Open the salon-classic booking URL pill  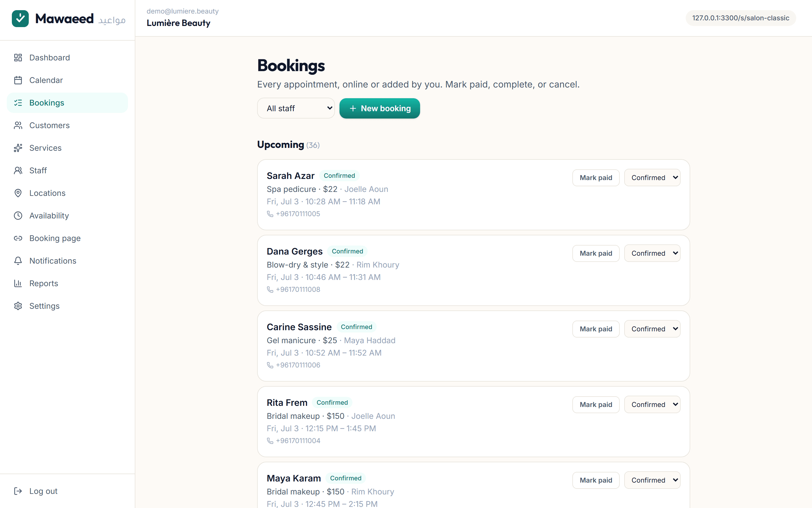click(741, 18)
